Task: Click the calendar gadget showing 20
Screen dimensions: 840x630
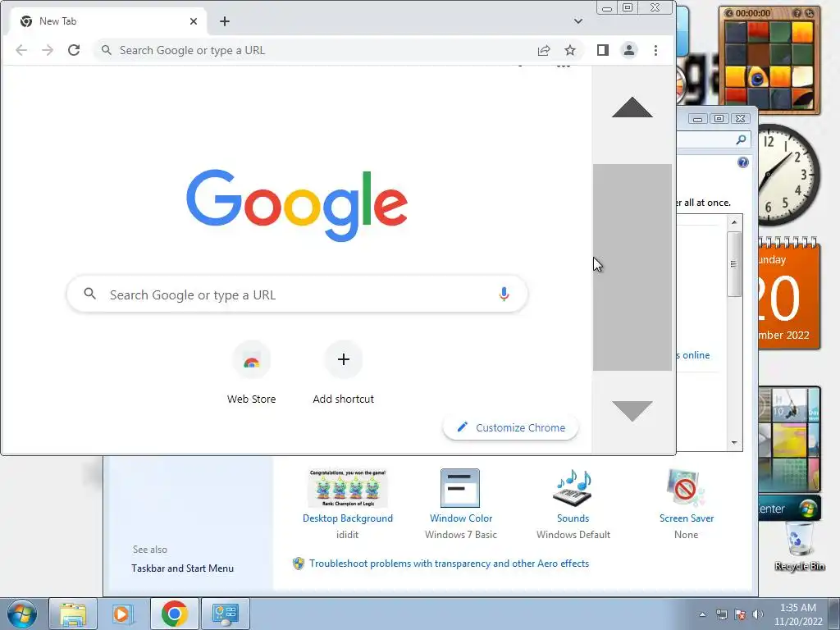Action: [789, 294]
